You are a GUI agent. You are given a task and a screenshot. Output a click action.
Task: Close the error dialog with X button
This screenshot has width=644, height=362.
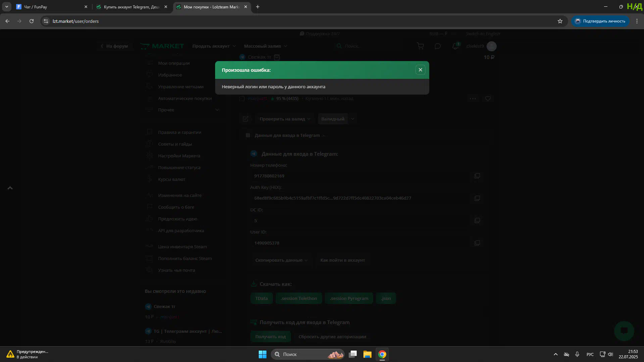[420, 70]
